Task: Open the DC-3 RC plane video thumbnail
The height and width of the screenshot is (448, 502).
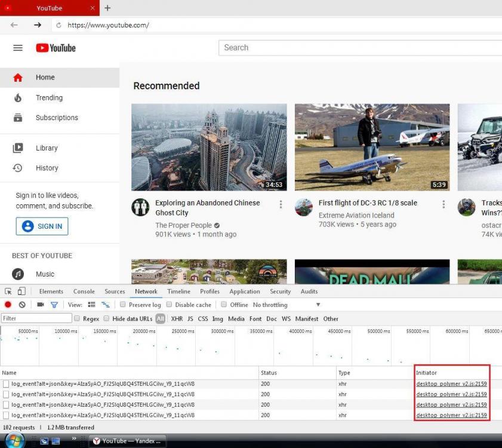Action: coord(372,147)
